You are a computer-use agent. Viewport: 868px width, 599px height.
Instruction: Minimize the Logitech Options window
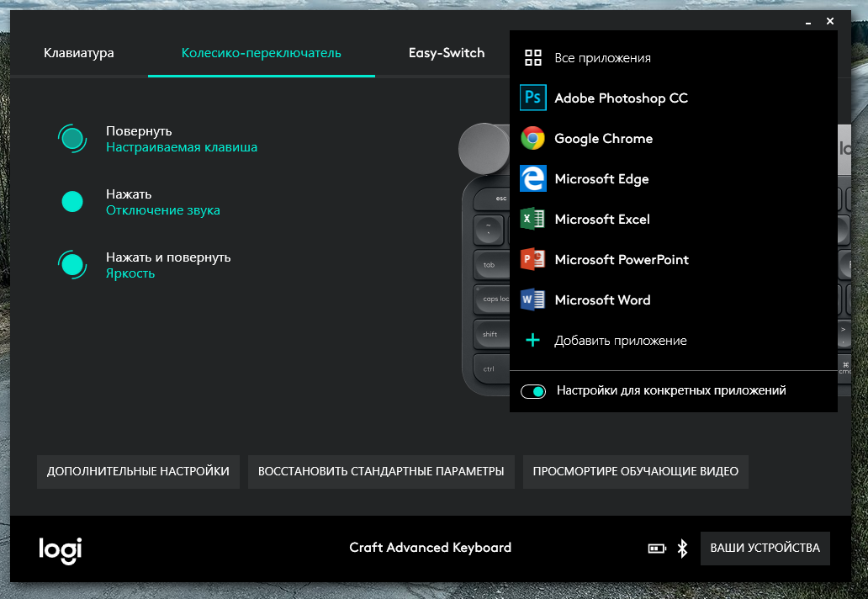[808, 22]
